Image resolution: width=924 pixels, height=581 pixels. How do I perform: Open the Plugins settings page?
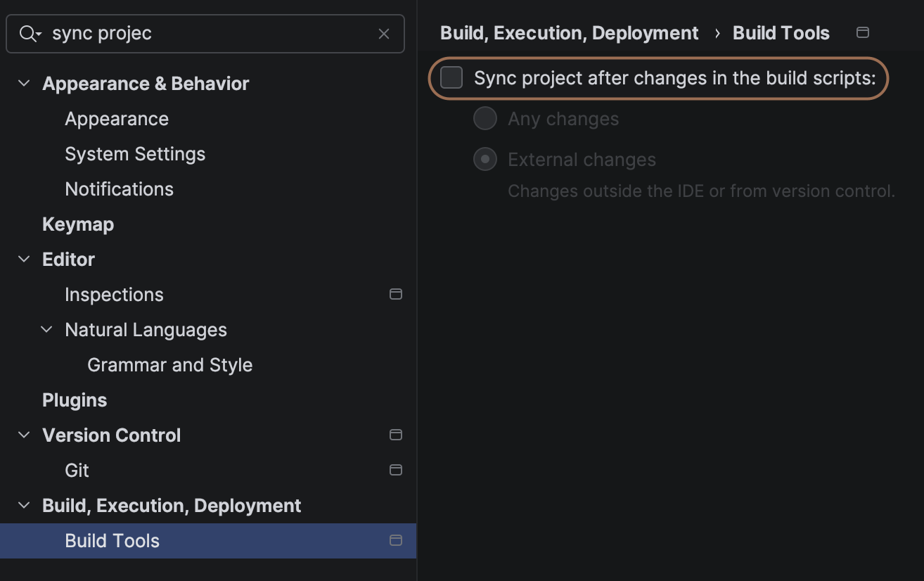75,400
